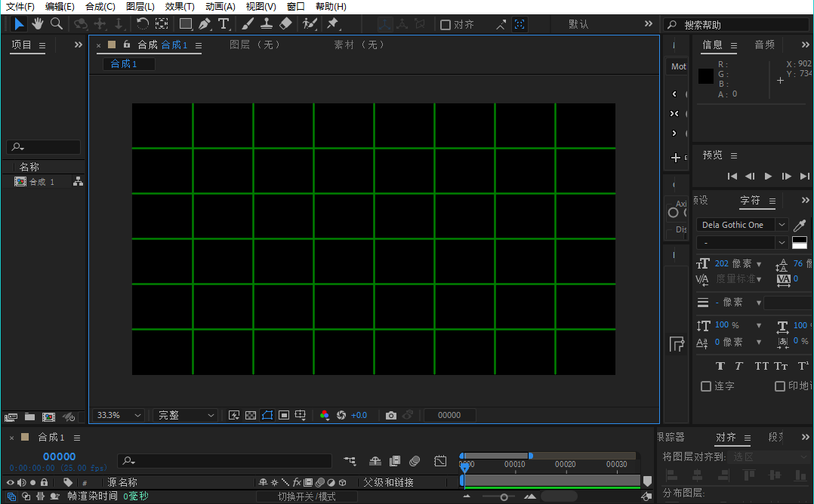Toggle hide shy layers switch in timeline
This screenshot has width=814, height=504.
point(375,461)
